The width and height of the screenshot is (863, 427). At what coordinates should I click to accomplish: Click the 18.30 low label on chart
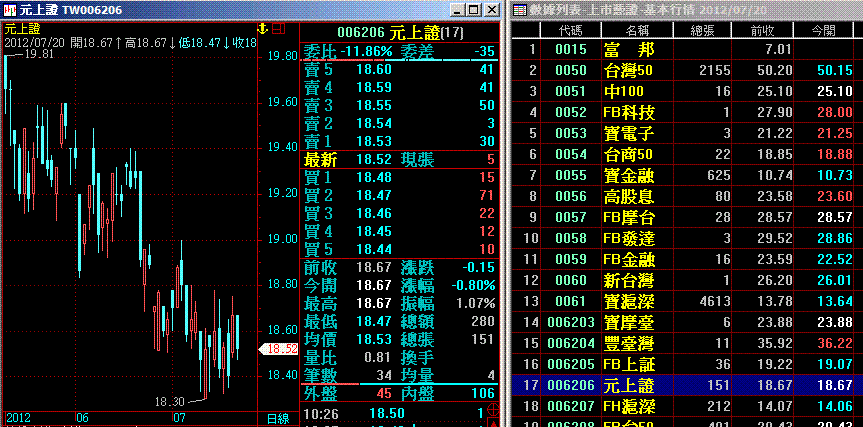(x=170, y=402)
